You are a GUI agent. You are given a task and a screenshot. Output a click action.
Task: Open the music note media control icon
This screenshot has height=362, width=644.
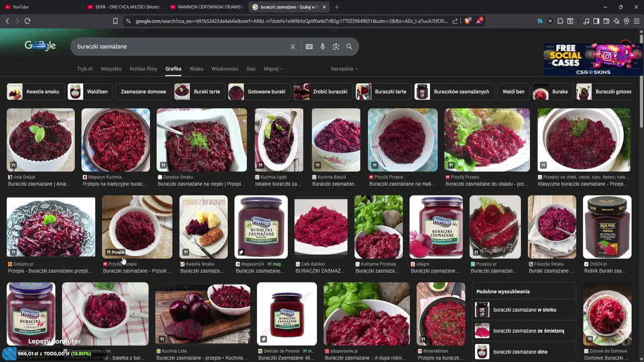[x=586, y=21]
